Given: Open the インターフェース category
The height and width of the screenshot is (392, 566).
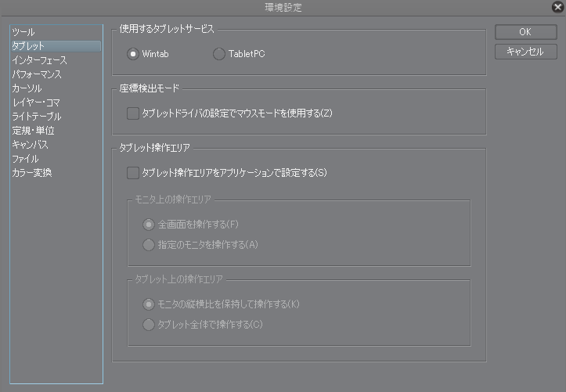Looking at the screenshot, I should tap(56, 60).
